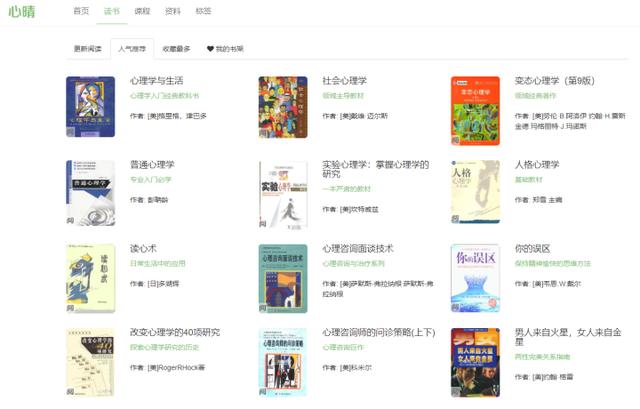
Task: Click the title 变态心理学（第9版）
Action: pyautogui.click(x=554, y=81)
